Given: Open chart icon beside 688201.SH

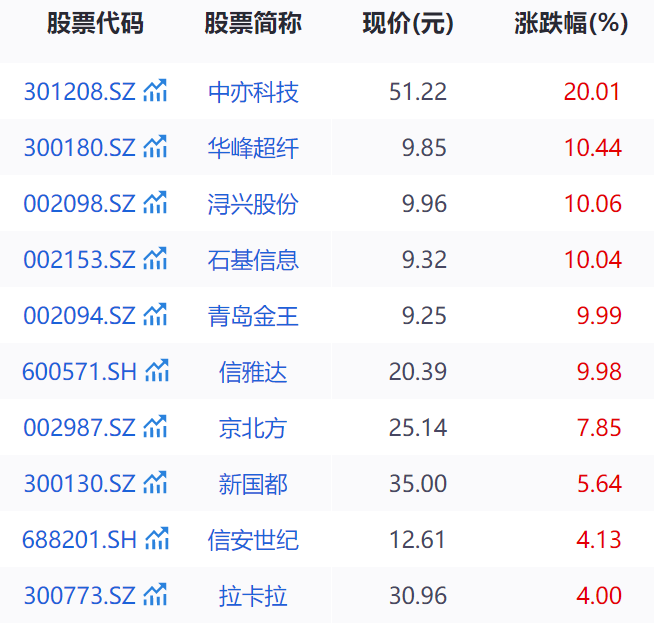Looking at the screenshot, I should tap(157, 538).
